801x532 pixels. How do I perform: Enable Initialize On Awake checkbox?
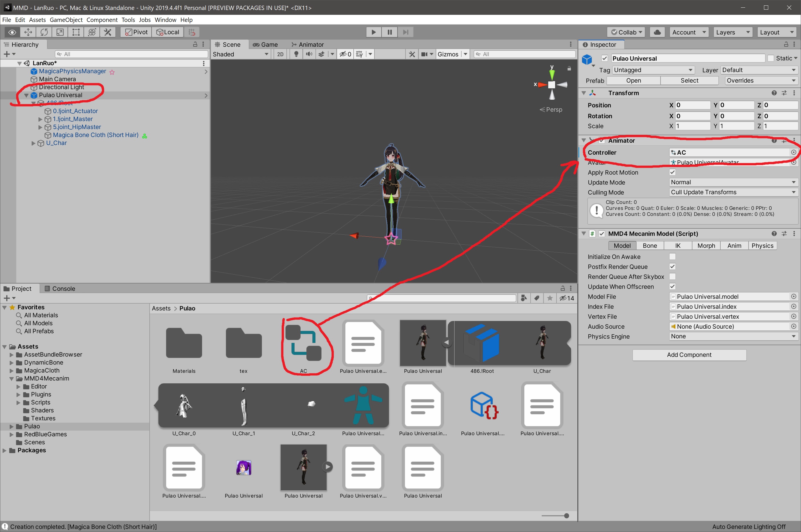pyautogui.click(x=672, y=257)
